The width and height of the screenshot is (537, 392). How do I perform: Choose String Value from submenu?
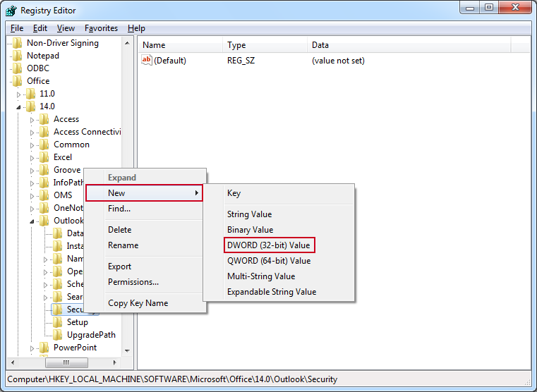(x=249, y=214)
